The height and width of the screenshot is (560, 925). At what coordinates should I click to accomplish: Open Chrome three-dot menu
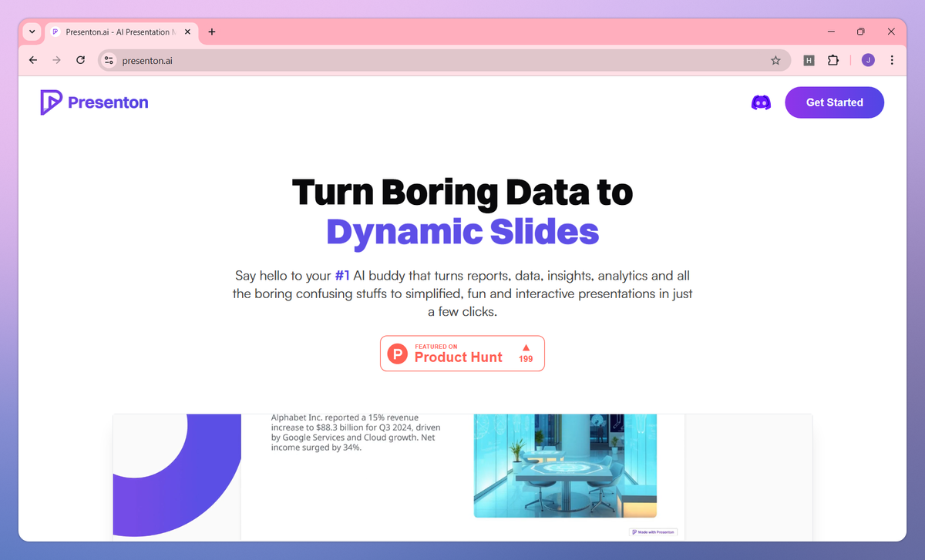(x=892, y=60)
